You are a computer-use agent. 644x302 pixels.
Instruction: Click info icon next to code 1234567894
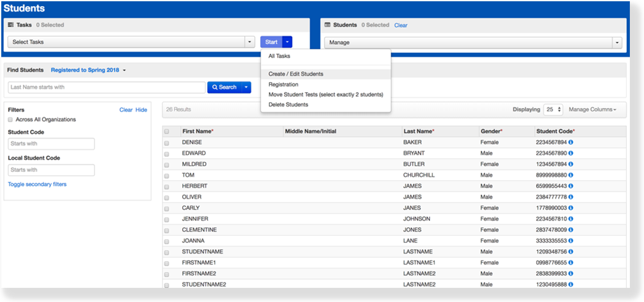point(572,164)
